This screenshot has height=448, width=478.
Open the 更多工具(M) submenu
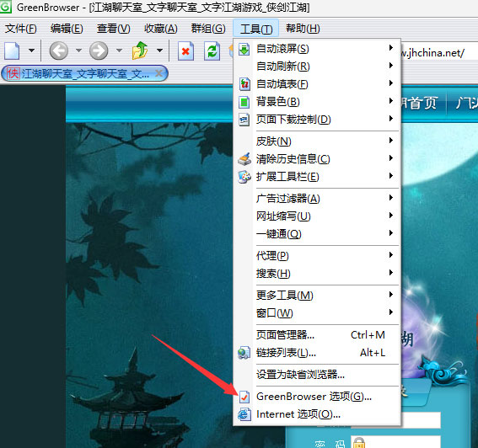tap(317, 295)
